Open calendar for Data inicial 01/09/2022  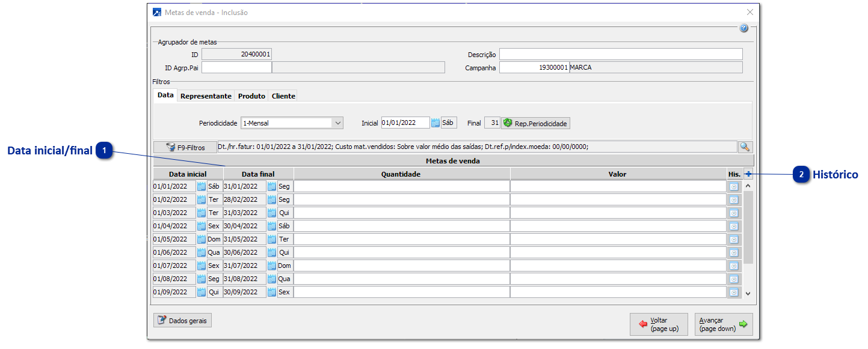pos(202,292)
